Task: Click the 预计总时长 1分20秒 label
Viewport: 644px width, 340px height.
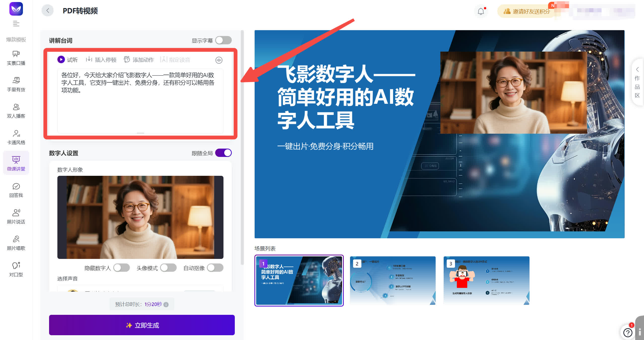Action: click(x=139, y=304)
